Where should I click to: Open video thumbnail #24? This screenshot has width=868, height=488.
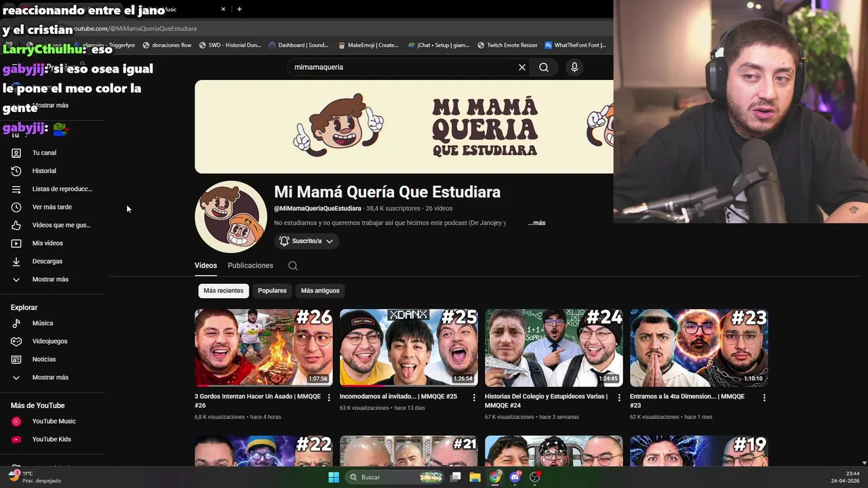coord(554,348)
